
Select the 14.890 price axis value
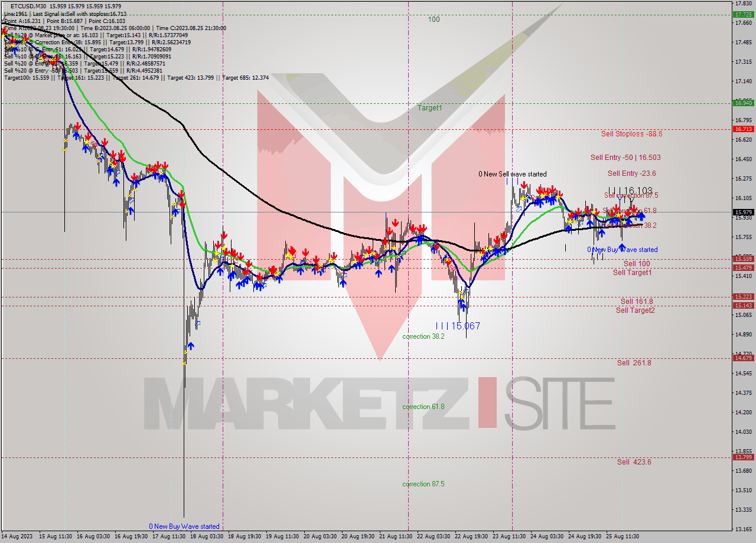(742, 335)
